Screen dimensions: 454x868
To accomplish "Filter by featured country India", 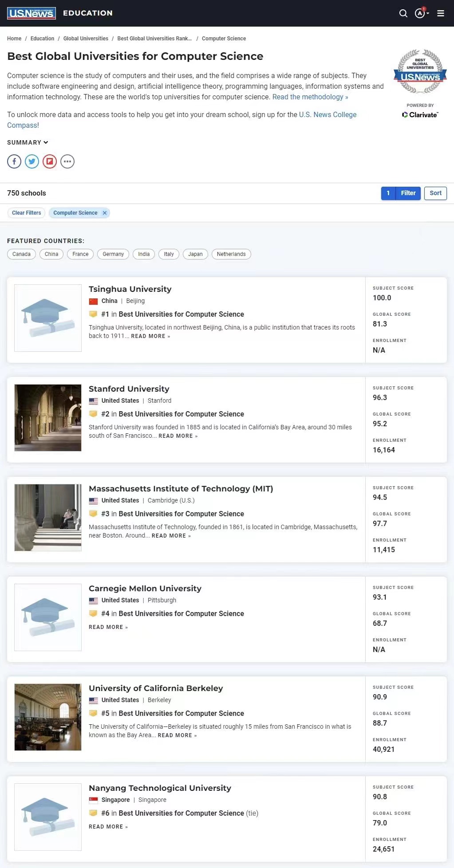I will [144, 254].
